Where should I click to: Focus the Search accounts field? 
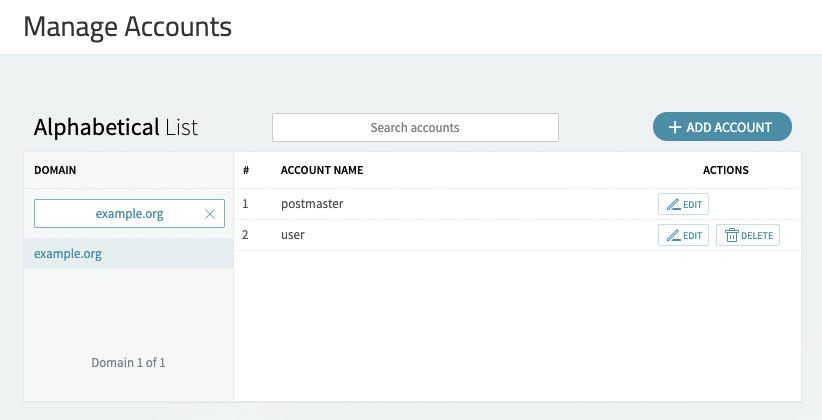tap(415, 127)
